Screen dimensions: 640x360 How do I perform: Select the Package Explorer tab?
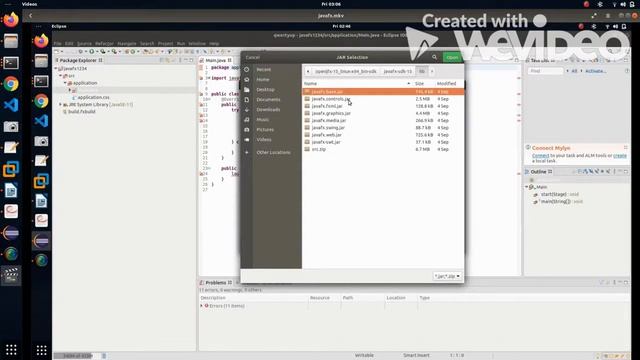(x=78, y=60)
